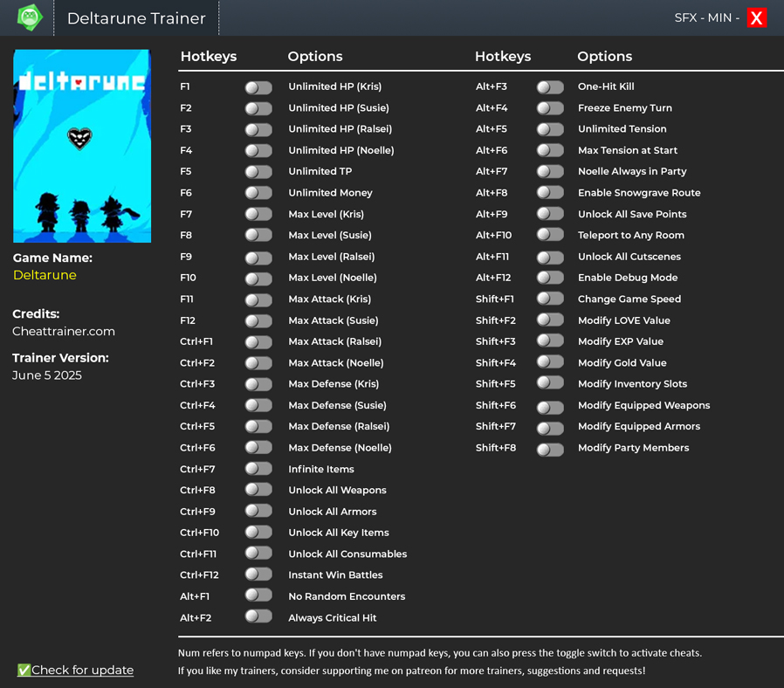Turn on Max Defense (Susie)
The height and width of the screenshot is (688, 784).
tap(258, 405)
